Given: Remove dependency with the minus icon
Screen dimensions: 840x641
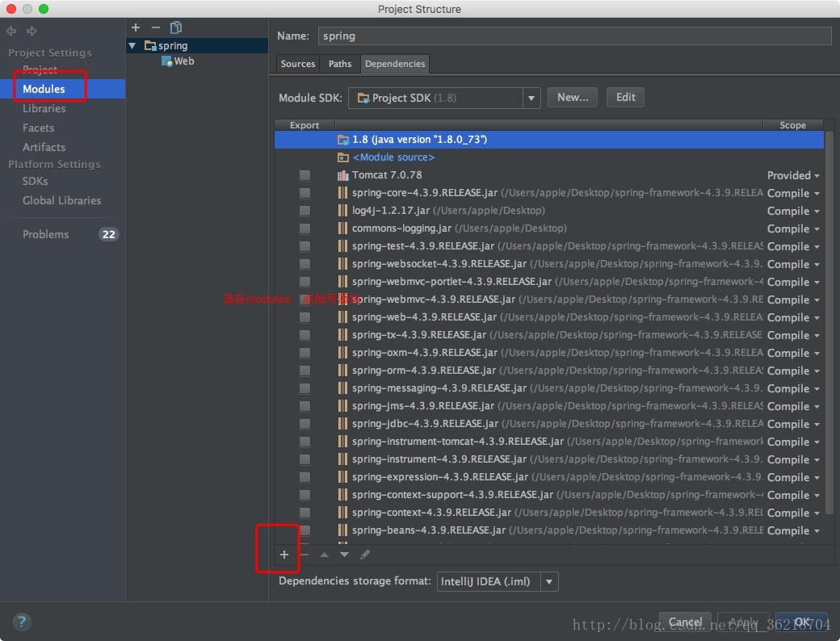Looking at the screenshot, I should (304, 555).
